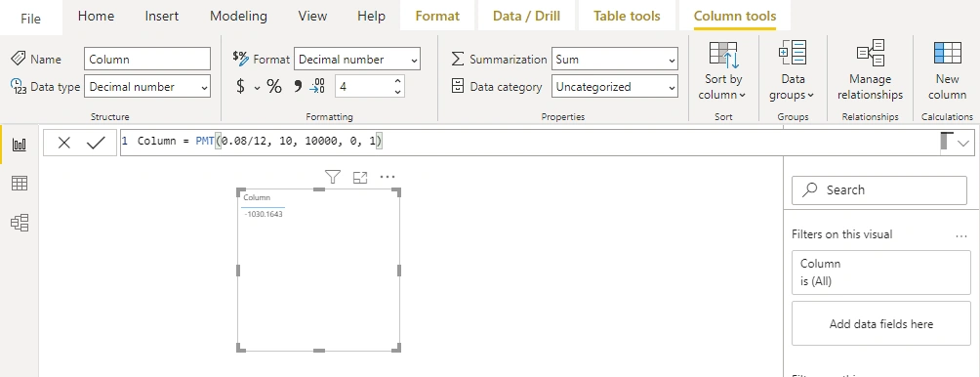Expand the currency format options arrow

pos(257,88)
